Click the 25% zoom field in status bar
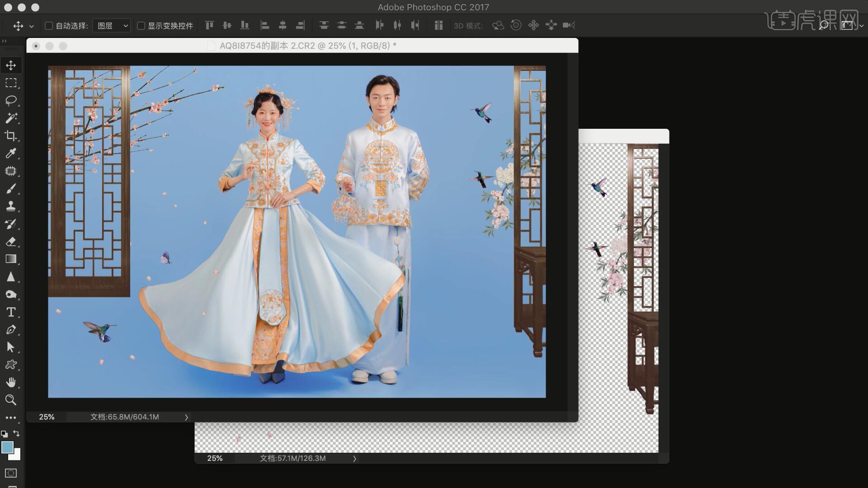Screen dimensions: 868x488 coord(47,417)
